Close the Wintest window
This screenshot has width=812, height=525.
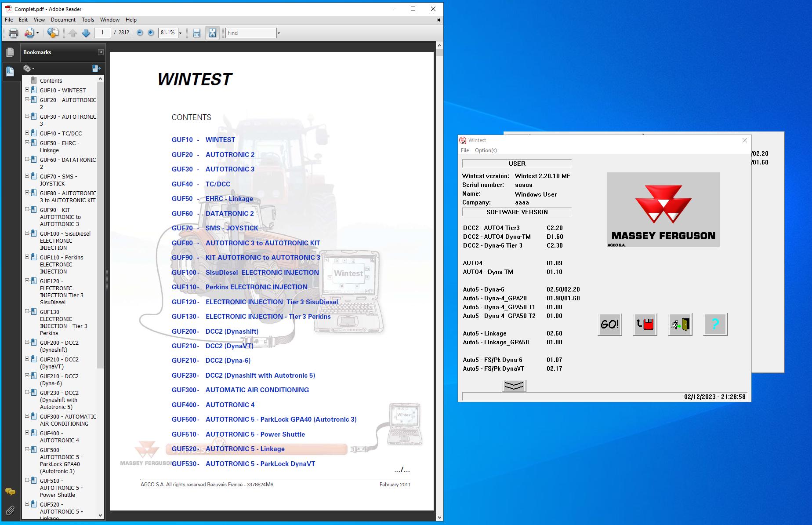pos(744,140)
